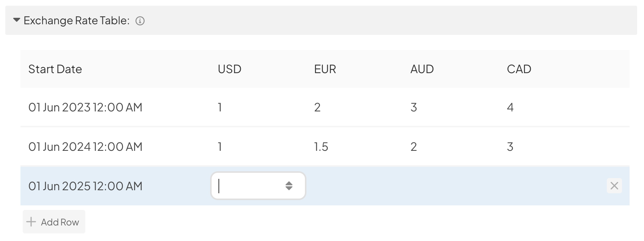Click the Start Date column header
This screenshot has width=644, height=241.
pos(55,69)
